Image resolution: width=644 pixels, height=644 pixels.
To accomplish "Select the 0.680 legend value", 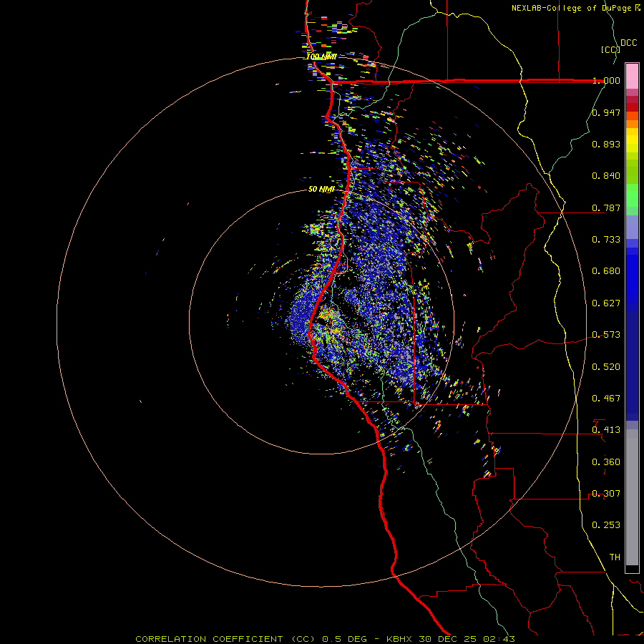I will click(x=606, y=271).
